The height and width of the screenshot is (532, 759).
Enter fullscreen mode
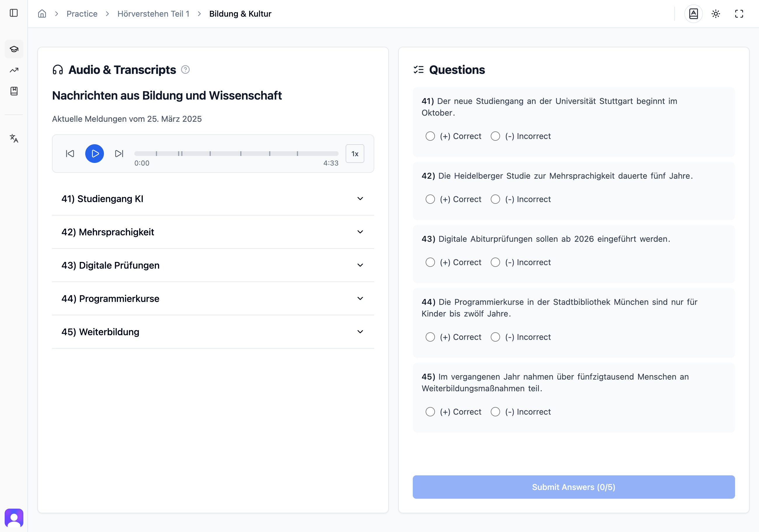point(739,13)
